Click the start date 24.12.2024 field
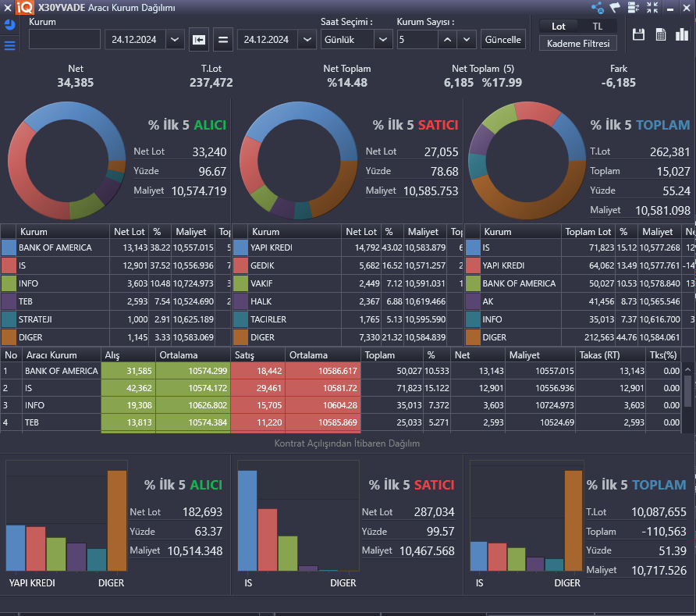The height and width of the screenshot is (616, 696). 136,40
